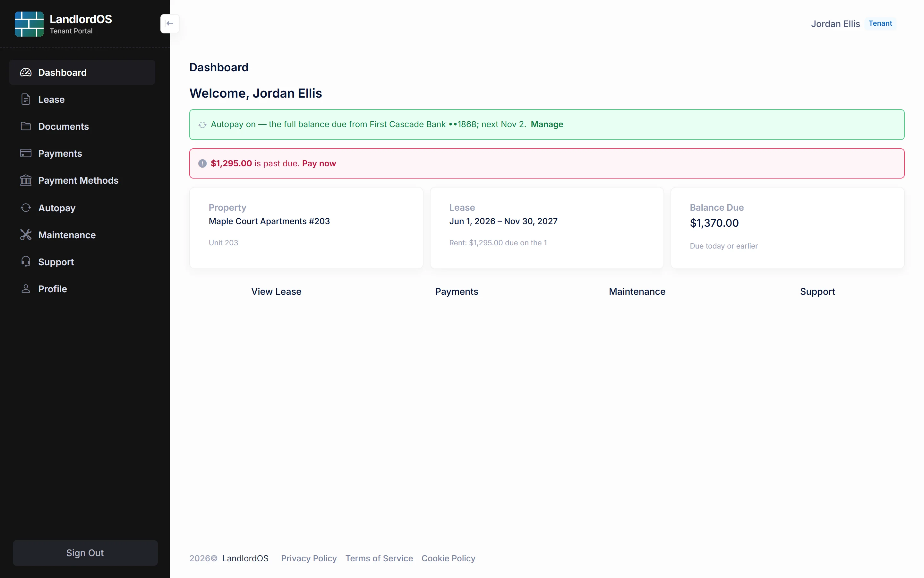Click Pay now in past due banner
The image size is (924, 578).
(319, 163)
